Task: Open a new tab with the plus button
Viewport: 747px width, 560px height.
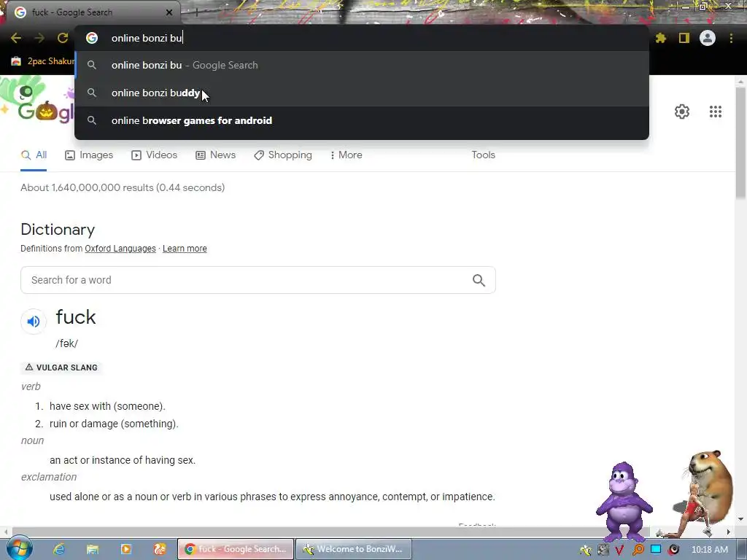Action: click(x=196, y=12)
